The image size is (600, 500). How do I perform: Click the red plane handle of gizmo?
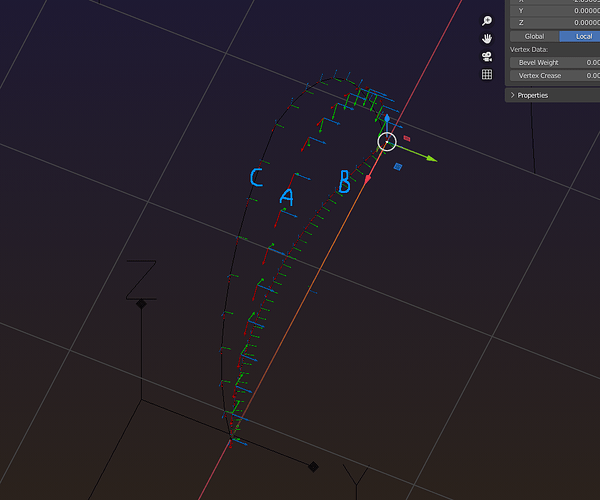407,138
